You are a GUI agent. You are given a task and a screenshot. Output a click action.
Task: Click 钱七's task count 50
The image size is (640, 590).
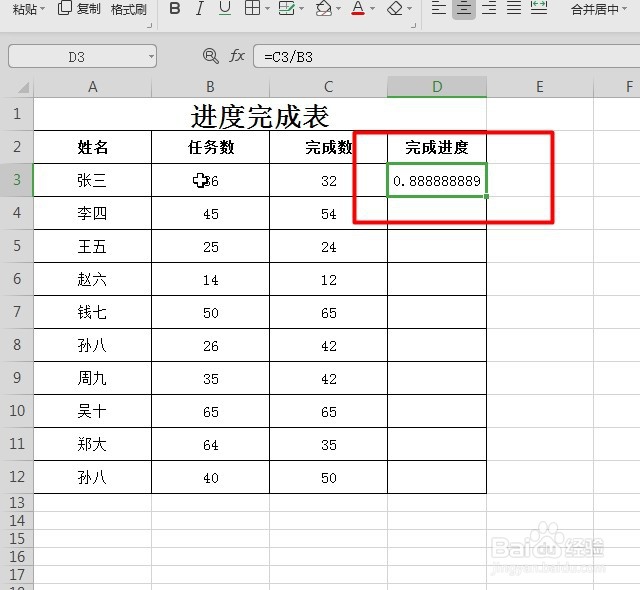pyautogui.click(x=211, y=313)
